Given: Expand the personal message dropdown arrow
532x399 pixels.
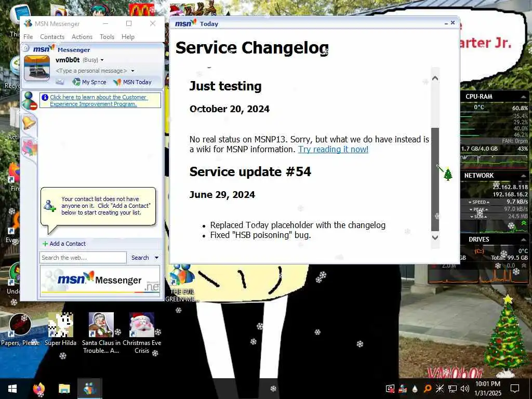Looking at the screenshot, I should [132, 71].
